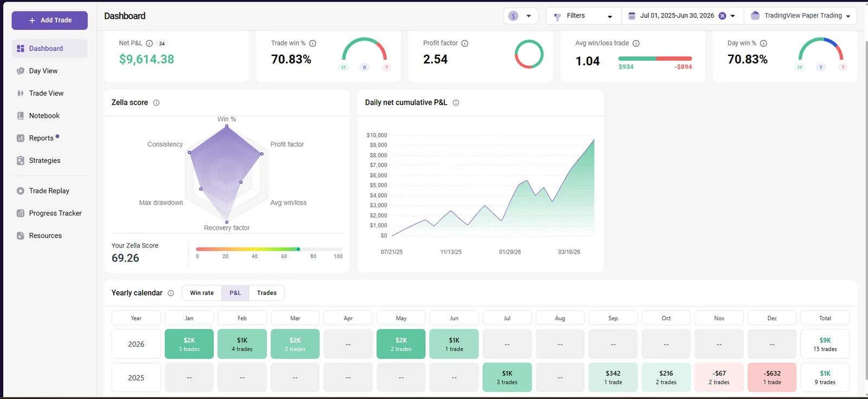Click the Trade Replay play icon
This screenshot has height=399, width=868.
pyautogui.click(x=21, y=191)
